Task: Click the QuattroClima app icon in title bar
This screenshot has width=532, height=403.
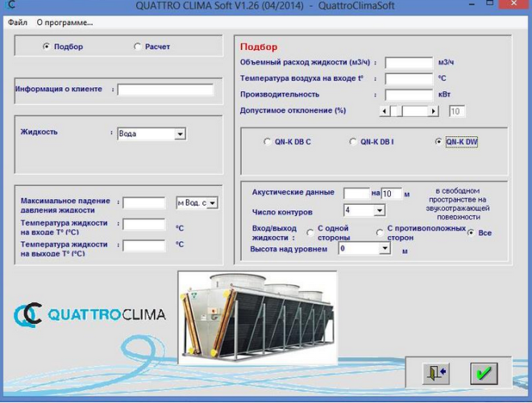Action: (8, 6)
